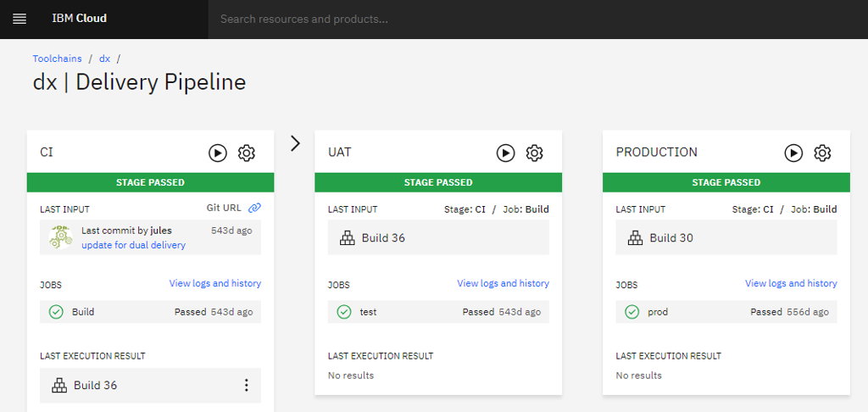Select the prod job row
The image size is (868, 412).
[726, 312]
